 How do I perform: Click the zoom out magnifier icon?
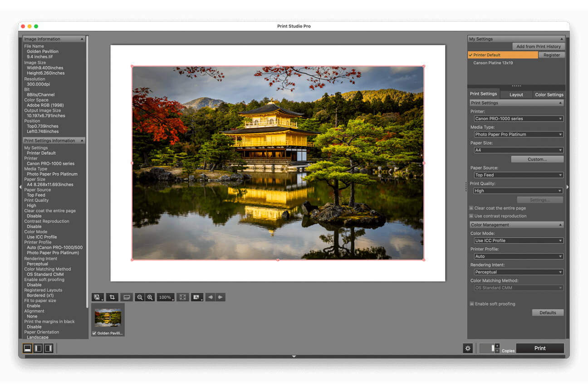140,297
